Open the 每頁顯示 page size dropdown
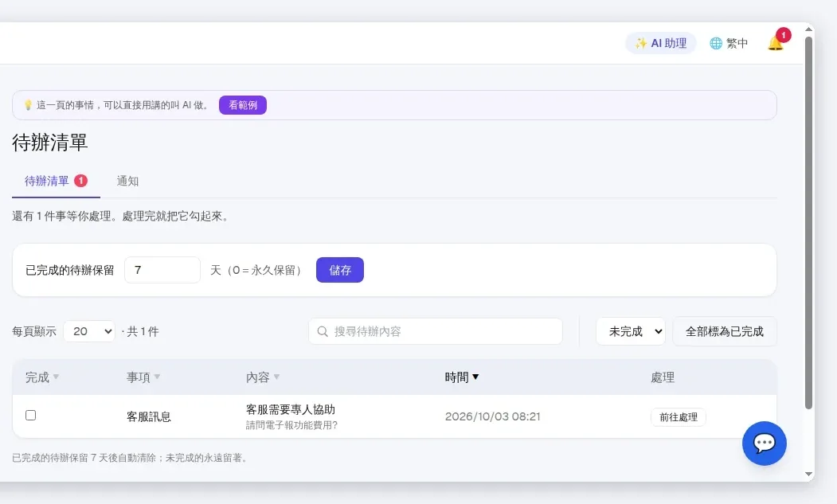 (89, 331)
